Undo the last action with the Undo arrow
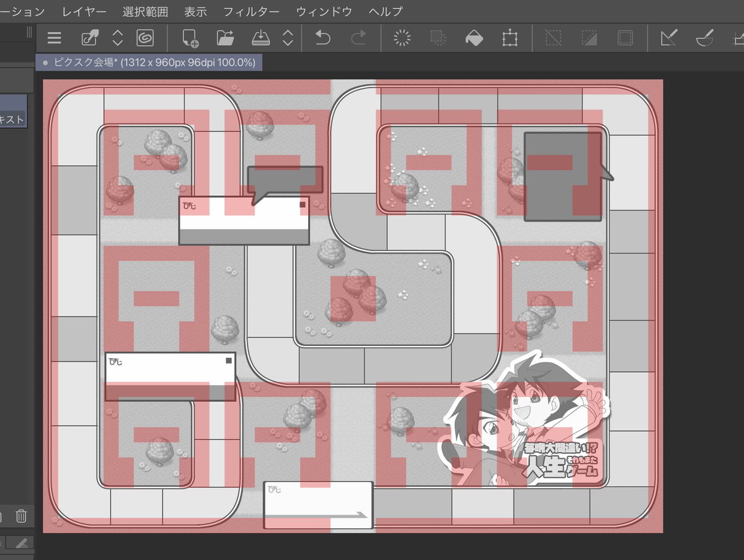Image resolution: width=744 pixels, height=560 pixels. coord(322,38)
